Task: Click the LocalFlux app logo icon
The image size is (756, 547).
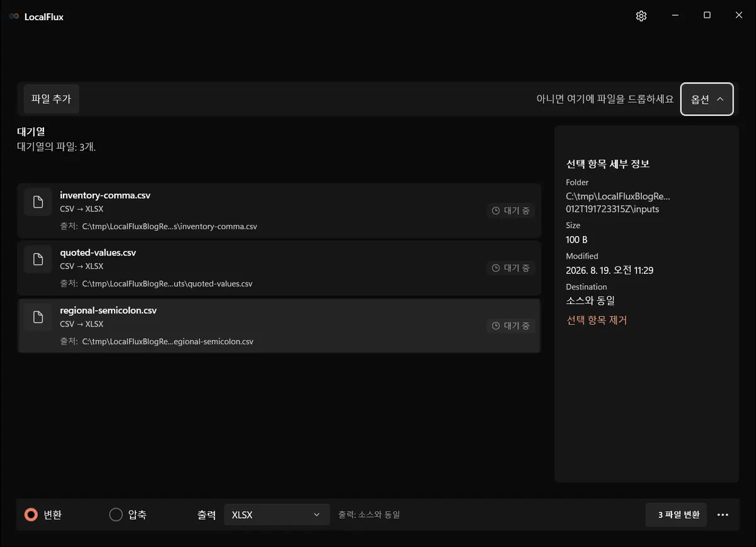Action: click(x=14, y=16)
